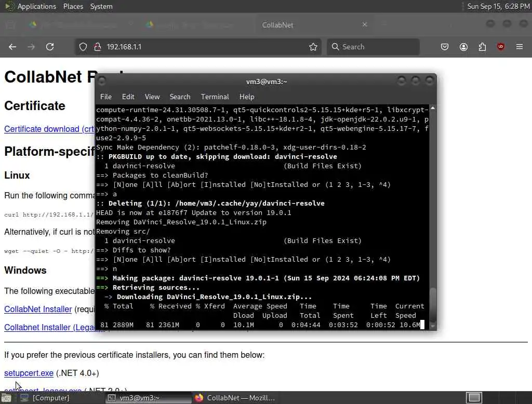
Task: Open the terminal File menu
Action: 106,97
